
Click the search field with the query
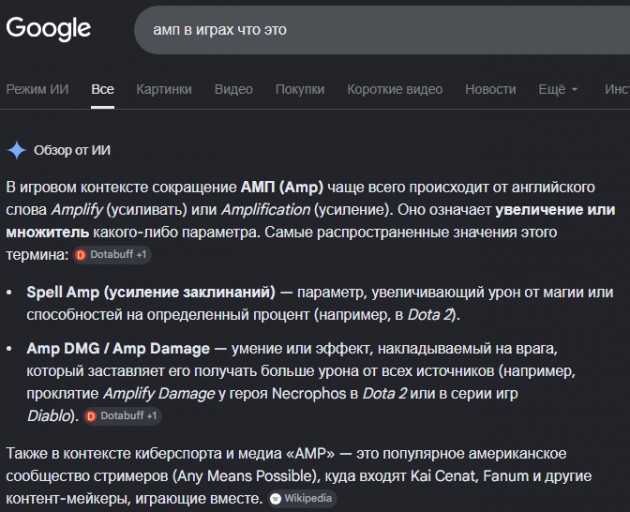click(x=382, y=30)
